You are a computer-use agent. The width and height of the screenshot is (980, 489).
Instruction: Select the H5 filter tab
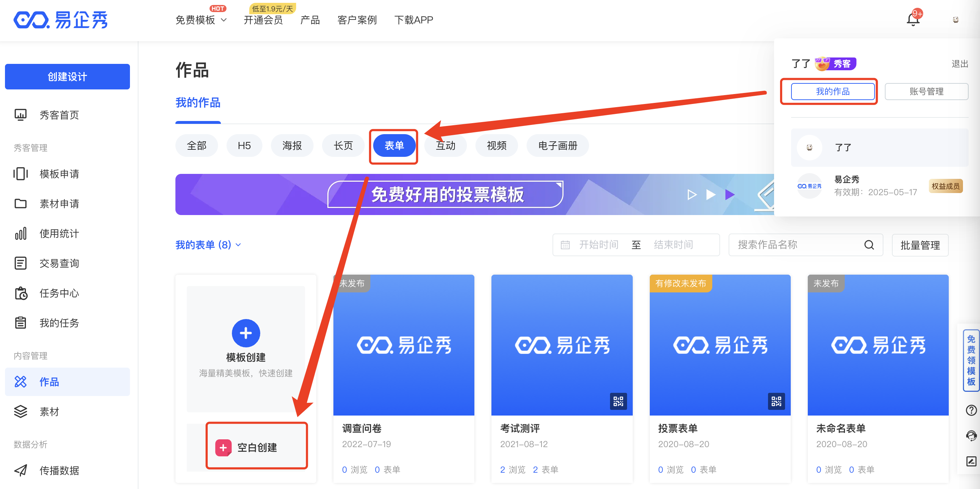(x=244, y=145)
